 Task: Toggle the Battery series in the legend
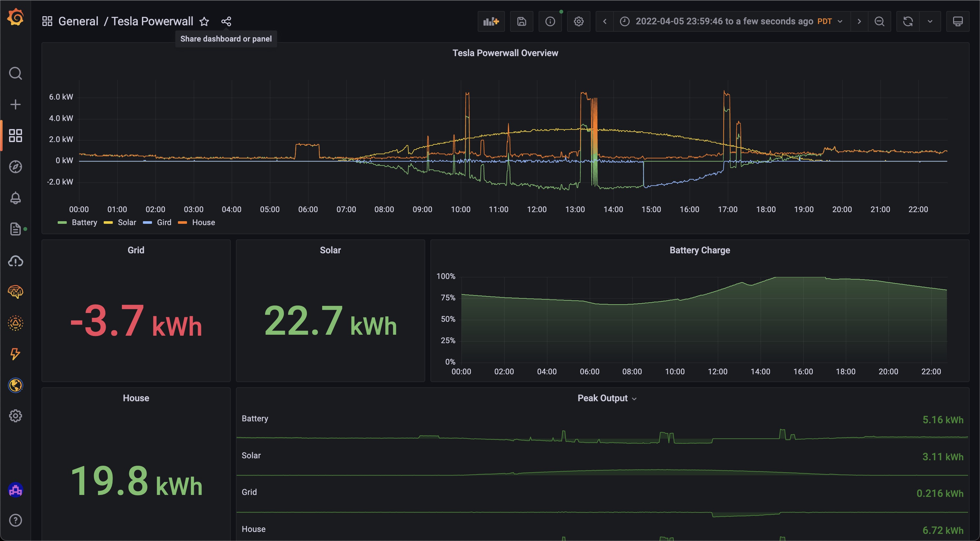[x=84, y=222]
